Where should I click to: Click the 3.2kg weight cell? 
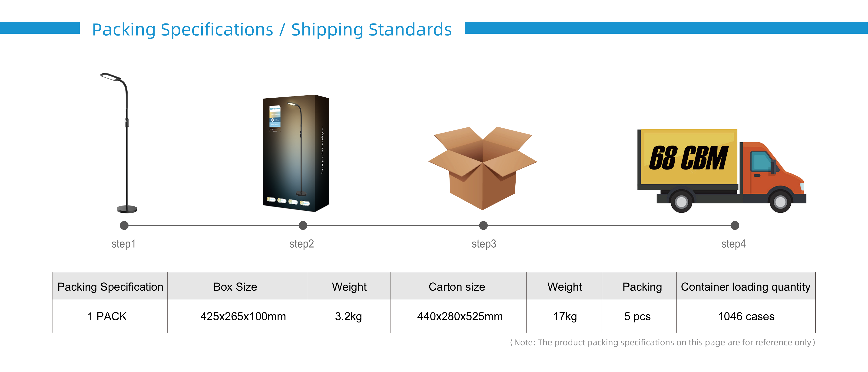348,316
